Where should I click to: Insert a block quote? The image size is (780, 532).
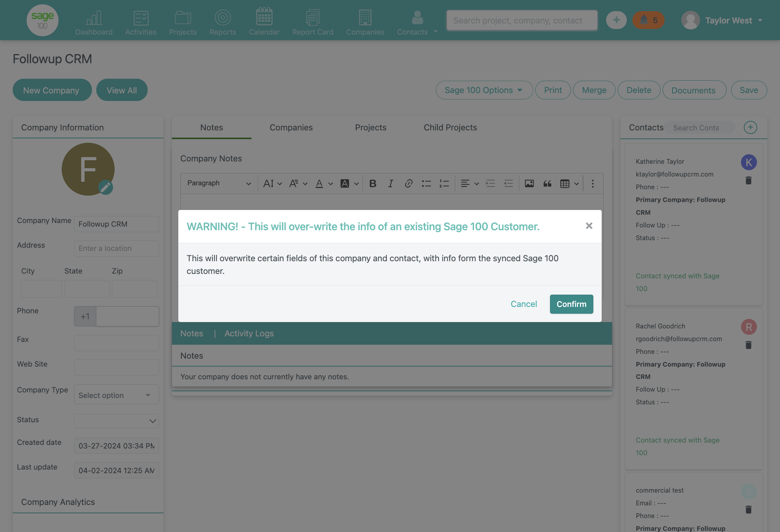(x=547, y=183)
